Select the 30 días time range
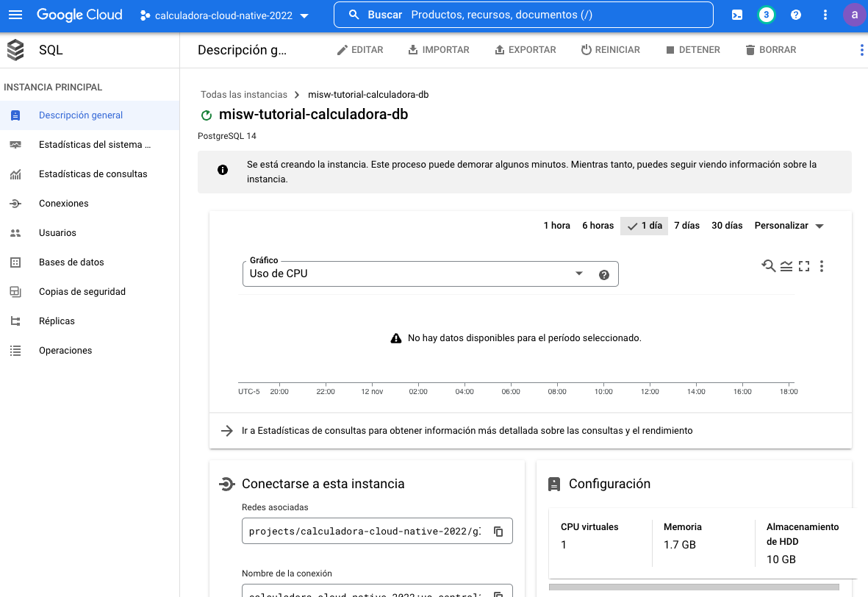Image resolution: width=868 pixels, height=597 pixels. [x=727, y=226]
